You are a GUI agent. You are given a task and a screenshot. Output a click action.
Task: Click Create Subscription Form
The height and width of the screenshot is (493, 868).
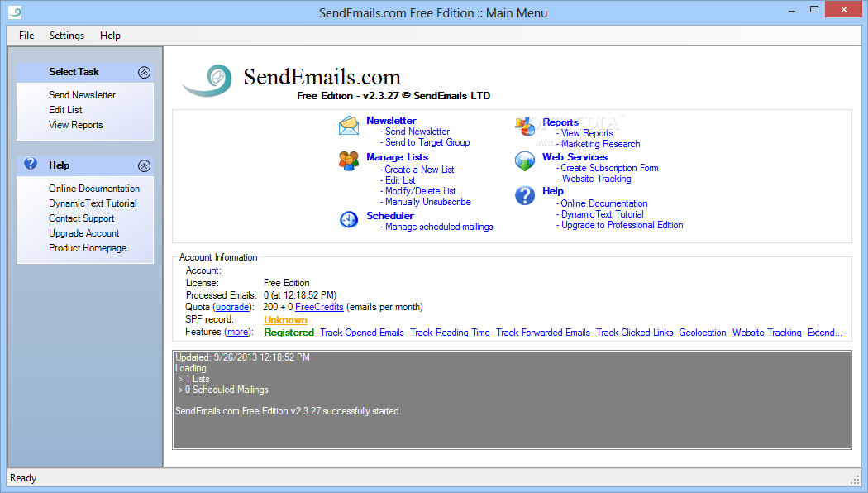pyautogui.click(x=609, y=168)
